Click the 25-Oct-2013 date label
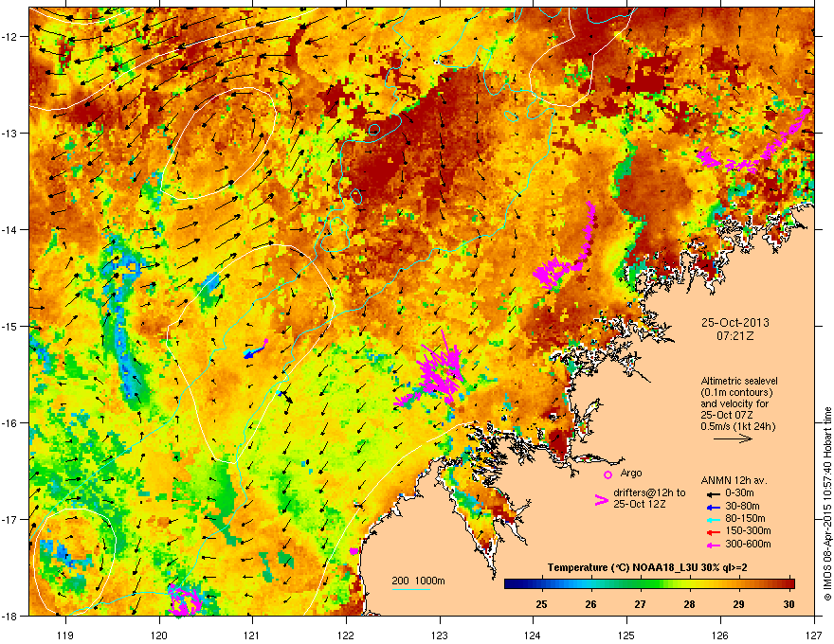The image size is (834, 644). (735, 323)
